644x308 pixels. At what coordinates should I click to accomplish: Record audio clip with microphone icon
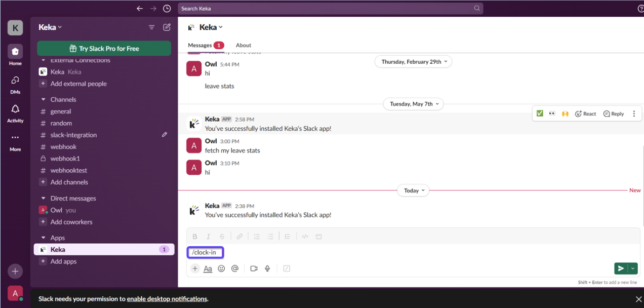pyautogui.click(x=267, y=269)
